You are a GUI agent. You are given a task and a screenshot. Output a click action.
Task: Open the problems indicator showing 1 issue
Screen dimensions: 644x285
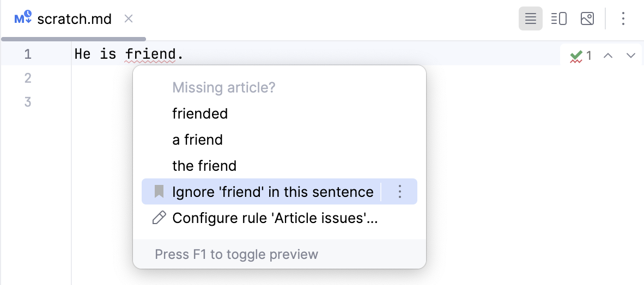click(x=581, y=55)
